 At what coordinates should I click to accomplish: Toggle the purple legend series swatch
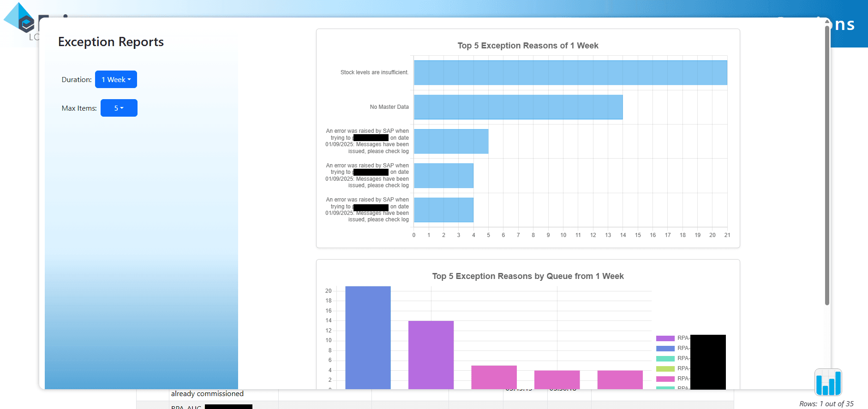[665, 338]
